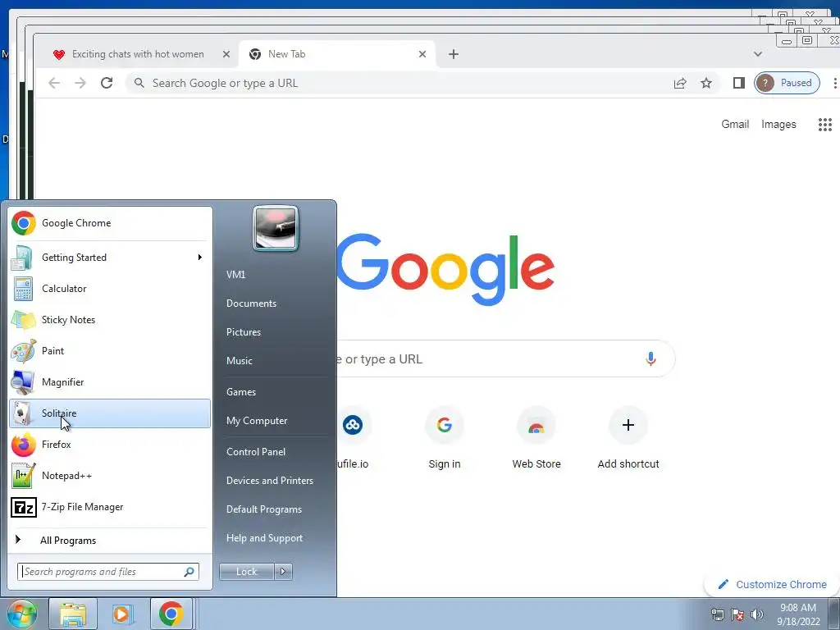Click the Search programs and files box
840x630 pixels.
coord(107,572)
